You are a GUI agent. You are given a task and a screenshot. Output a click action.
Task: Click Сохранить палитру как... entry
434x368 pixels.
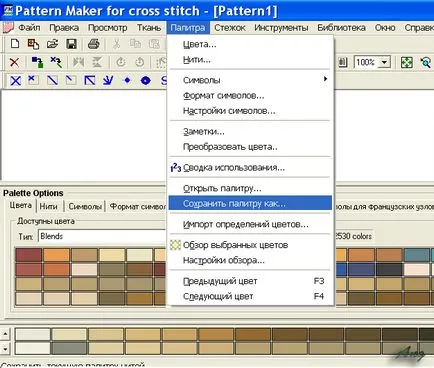(x=250, y=203)
